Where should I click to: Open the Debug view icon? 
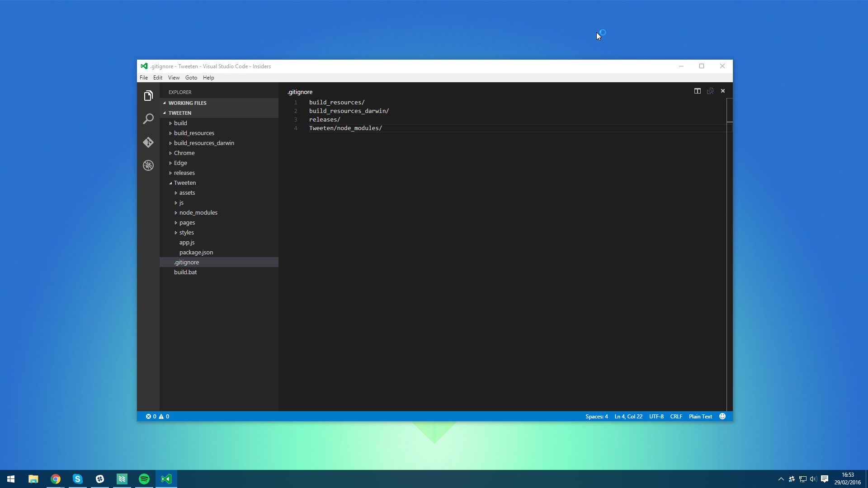pos(148,165)
